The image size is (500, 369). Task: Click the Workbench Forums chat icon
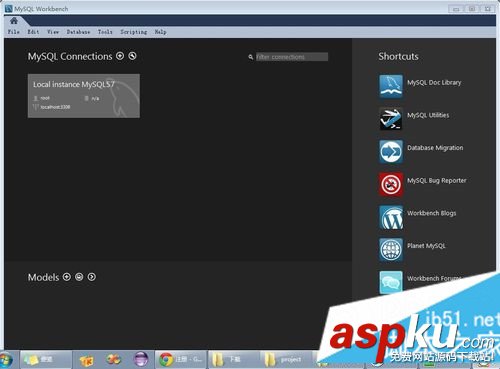[x=391, y=282]
